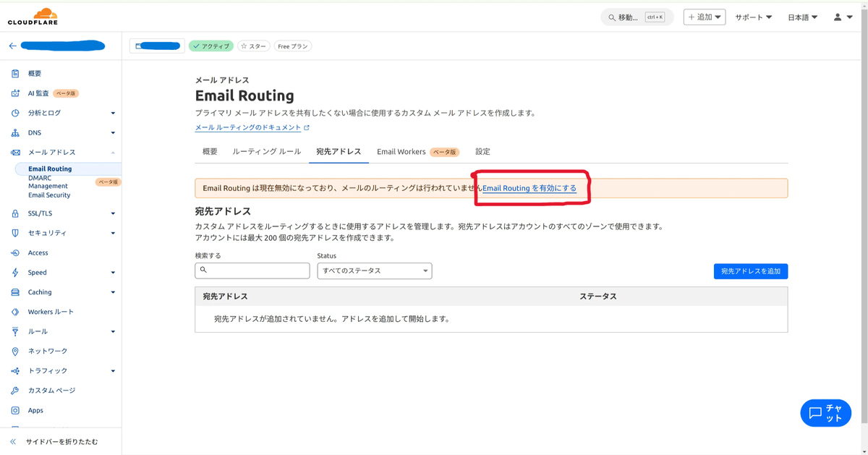Click the セキュリティ shield icon
This screenshot has width=868, height=455.
click(15, 233)
